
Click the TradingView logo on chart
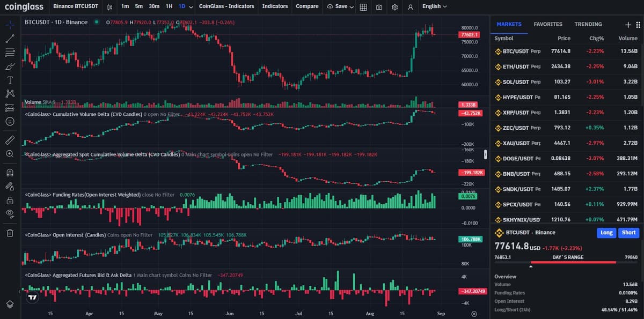(32, 297)
